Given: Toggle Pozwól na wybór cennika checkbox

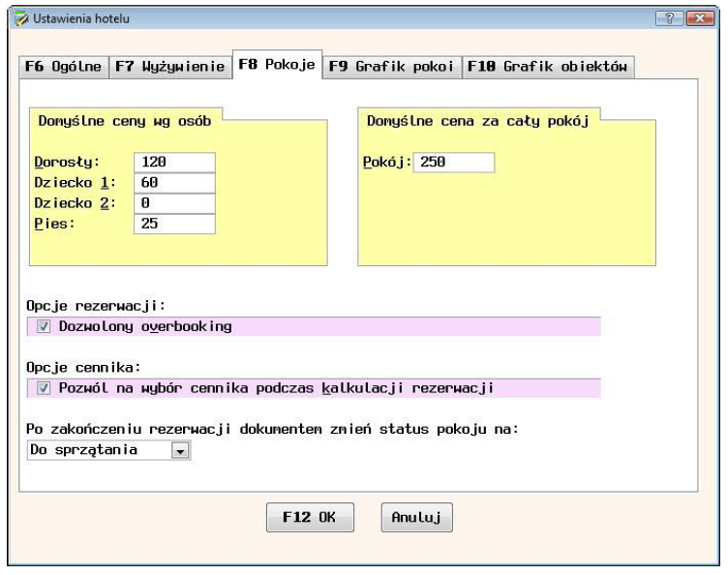Looking at the screenshot, I should click(x=44, y=388).
